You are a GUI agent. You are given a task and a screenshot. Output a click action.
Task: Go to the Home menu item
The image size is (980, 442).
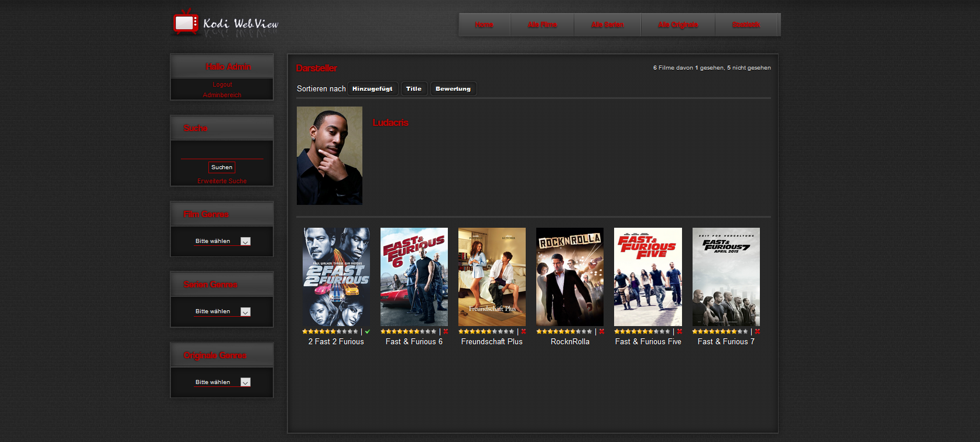click(x=484, y=25)
